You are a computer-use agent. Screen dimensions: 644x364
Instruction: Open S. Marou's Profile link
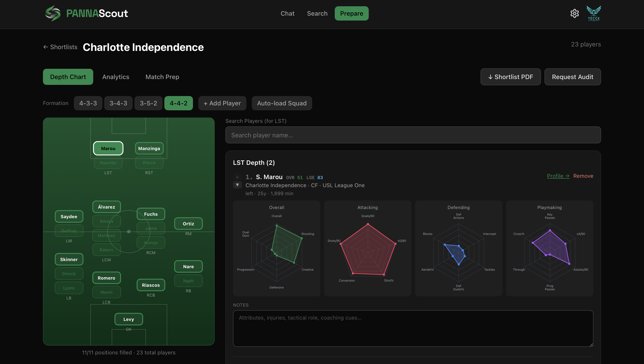coord(558,176)
